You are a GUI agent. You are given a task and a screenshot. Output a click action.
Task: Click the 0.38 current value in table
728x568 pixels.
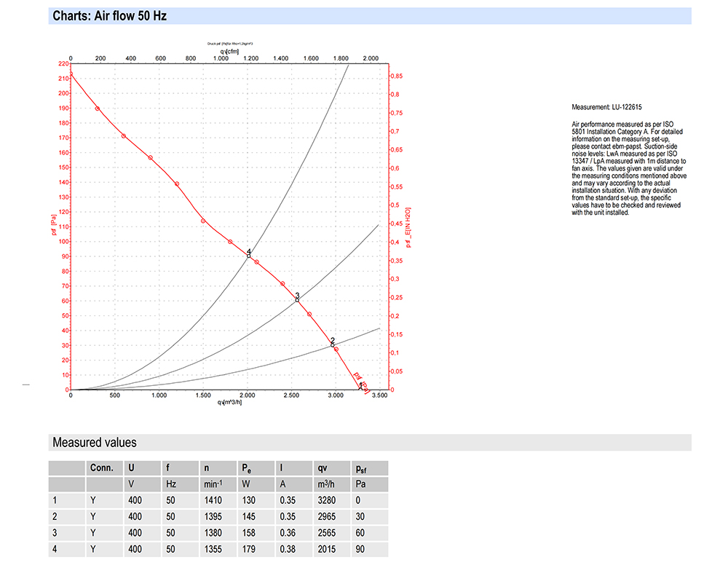point(288,548)
